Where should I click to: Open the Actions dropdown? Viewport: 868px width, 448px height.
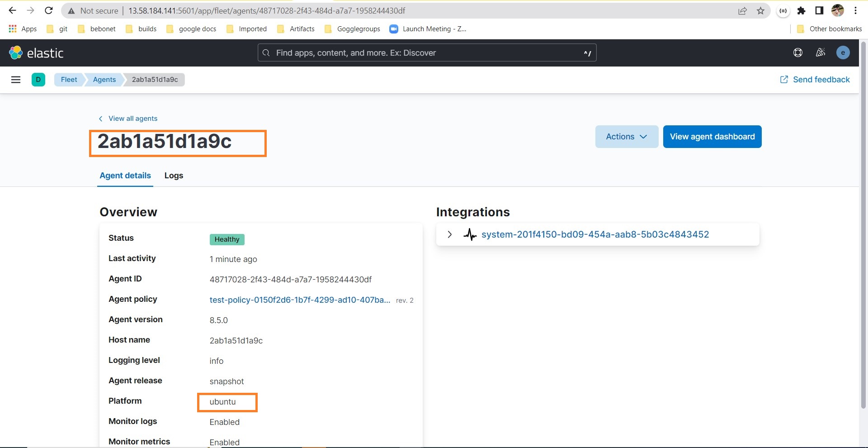627,136
